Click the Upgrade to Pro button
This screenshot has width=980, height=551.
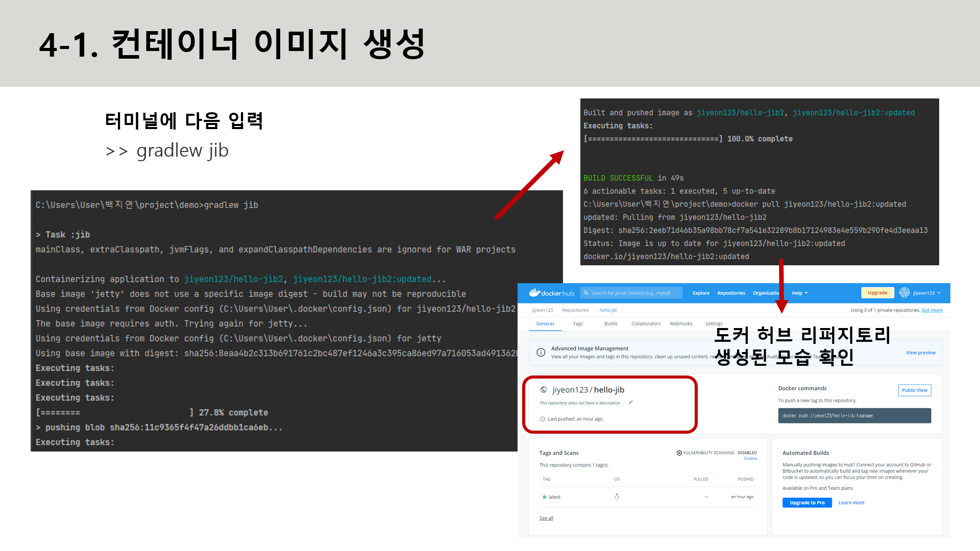[x=807, y=503]
